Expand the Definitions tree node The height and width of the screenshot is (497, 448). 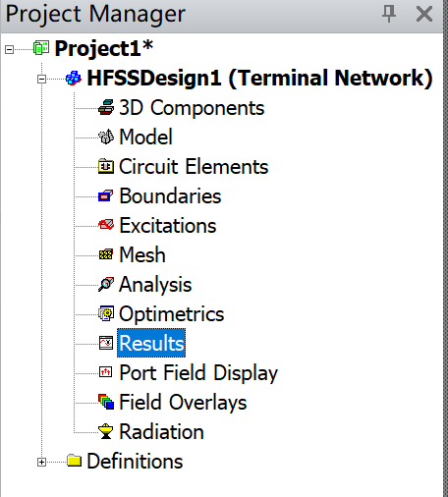[x=41, y=463]
